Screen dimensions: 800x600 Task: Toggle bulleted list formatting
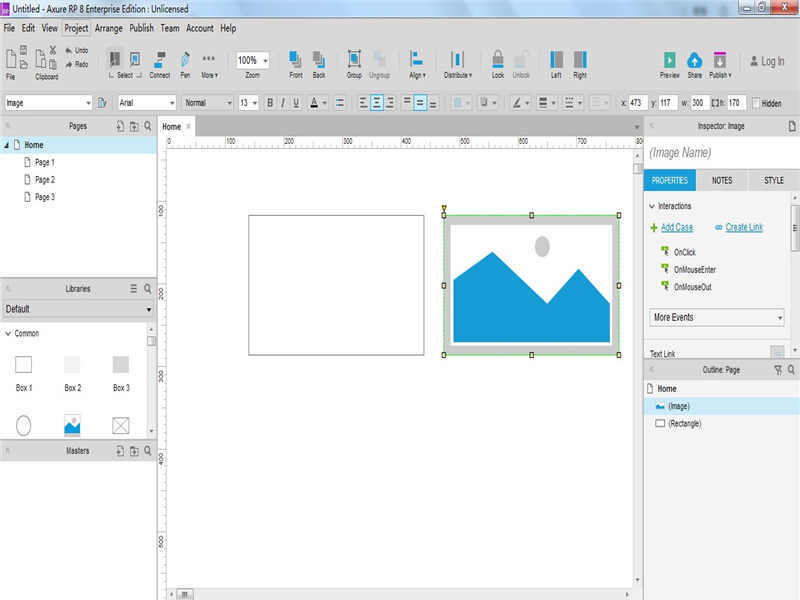coord(340,103)
